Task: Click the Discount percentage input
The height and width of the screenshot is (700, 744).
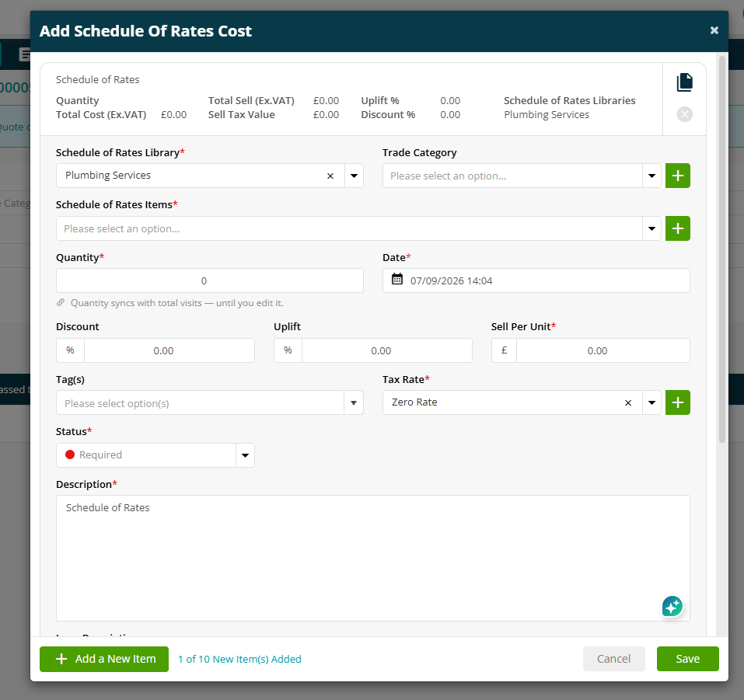Action: click(x=169, y=350)
